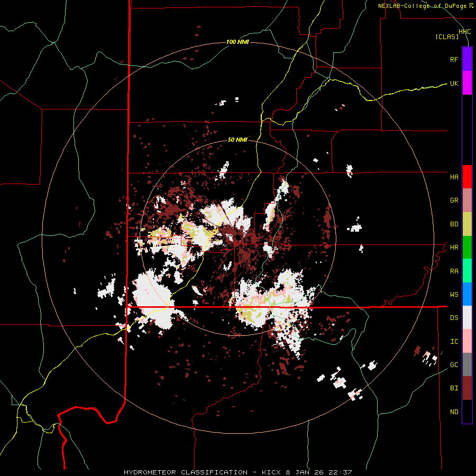Click the NEXLAB-College of DuPage credit
This screenshot has width=476, height=476.
coord(426,6)
